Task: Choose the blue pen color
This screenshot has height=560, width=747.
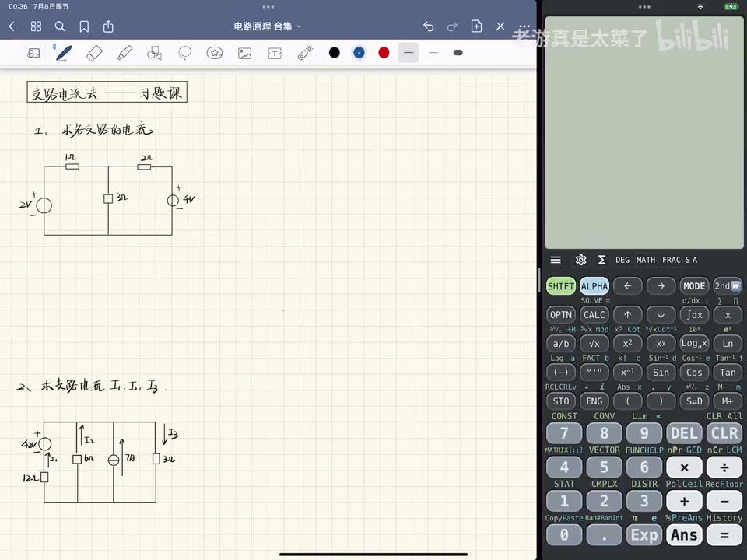Action: tap(359, 53)
